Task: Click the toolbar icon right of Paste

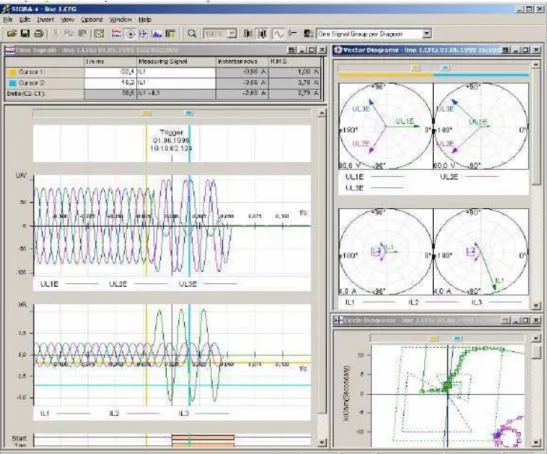Action: pyautogui.click(x=99, y=34)
